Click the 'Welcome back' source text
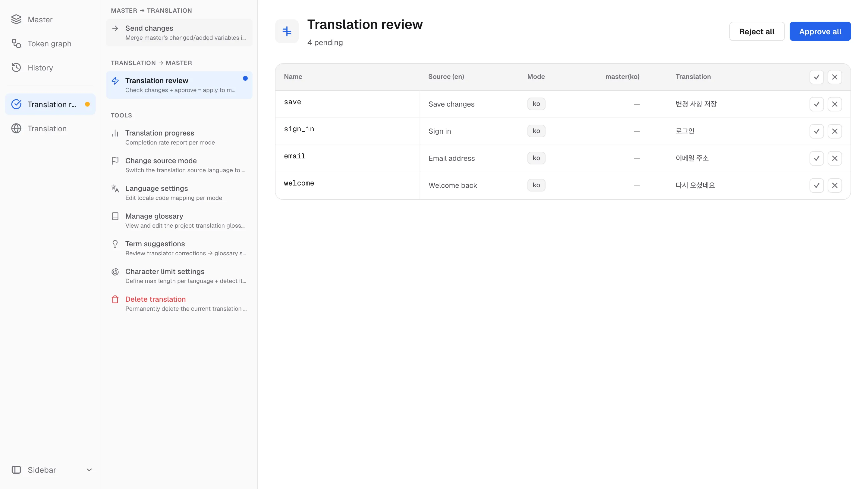868x489 pixels. point(453,185)
